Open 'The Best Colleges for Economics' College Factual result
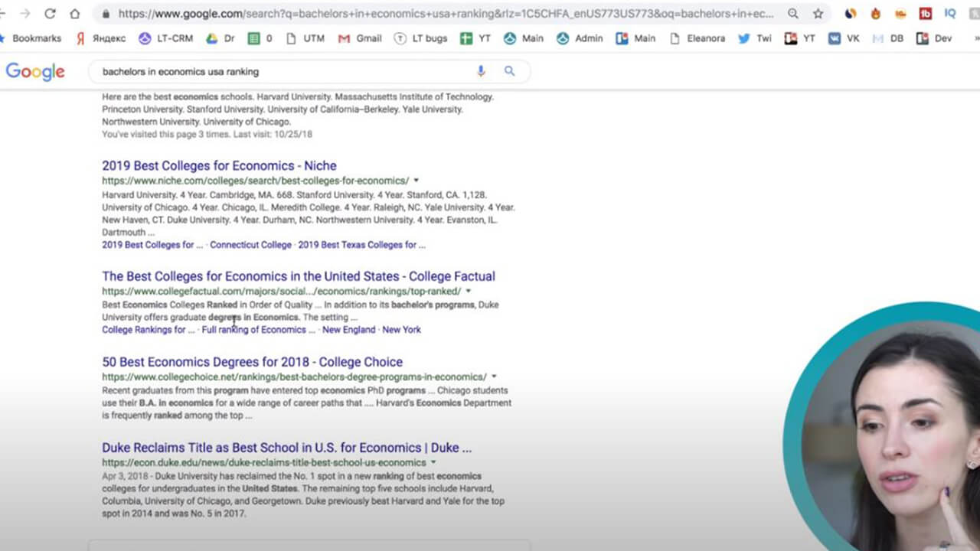 (299, 276)
